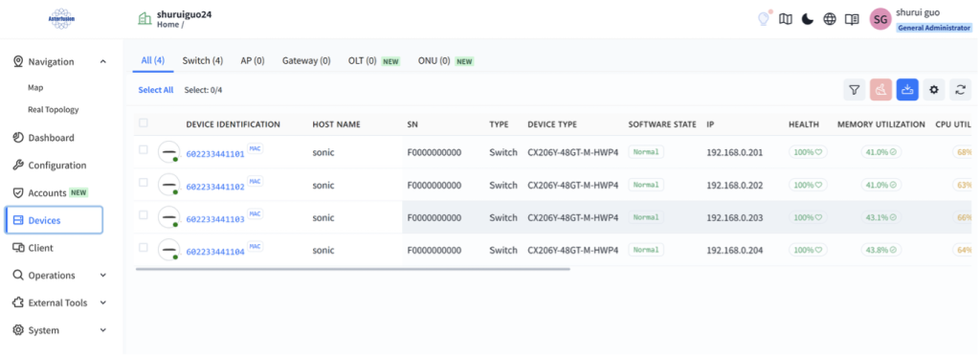
Task: Click the organization building icon beside shuruiguo24
Action: point(145,19)
